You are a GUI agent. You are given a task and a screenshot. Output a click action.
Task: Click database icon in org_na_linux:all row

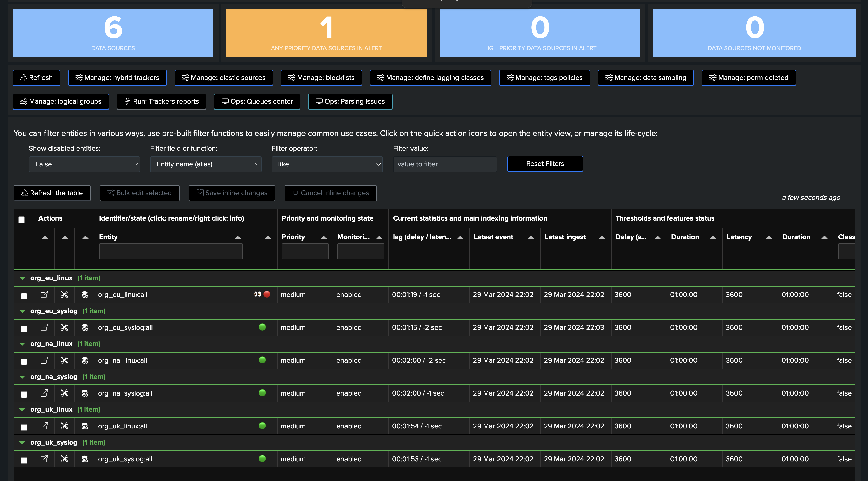[85, 360]
